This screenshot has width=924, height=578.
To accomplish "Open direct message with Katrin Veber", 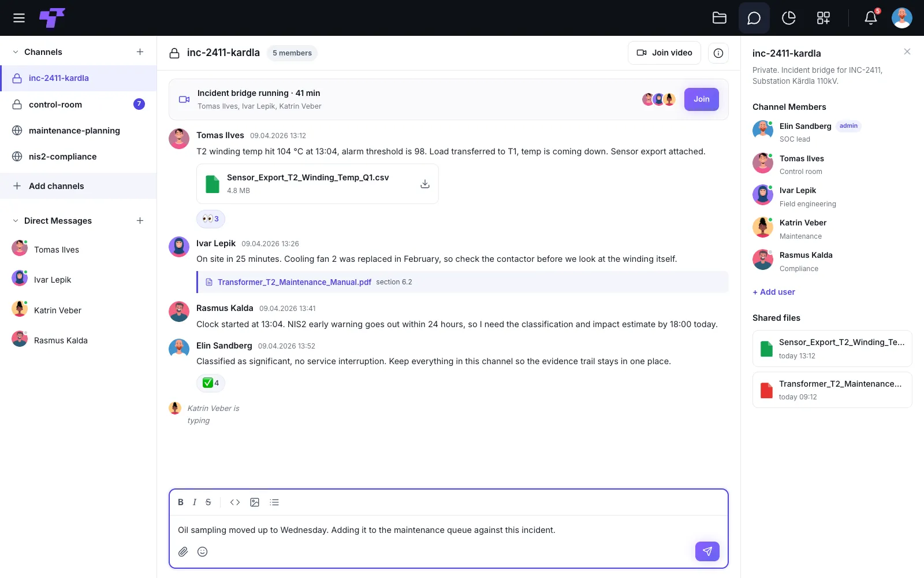I will tap(79, 310).
